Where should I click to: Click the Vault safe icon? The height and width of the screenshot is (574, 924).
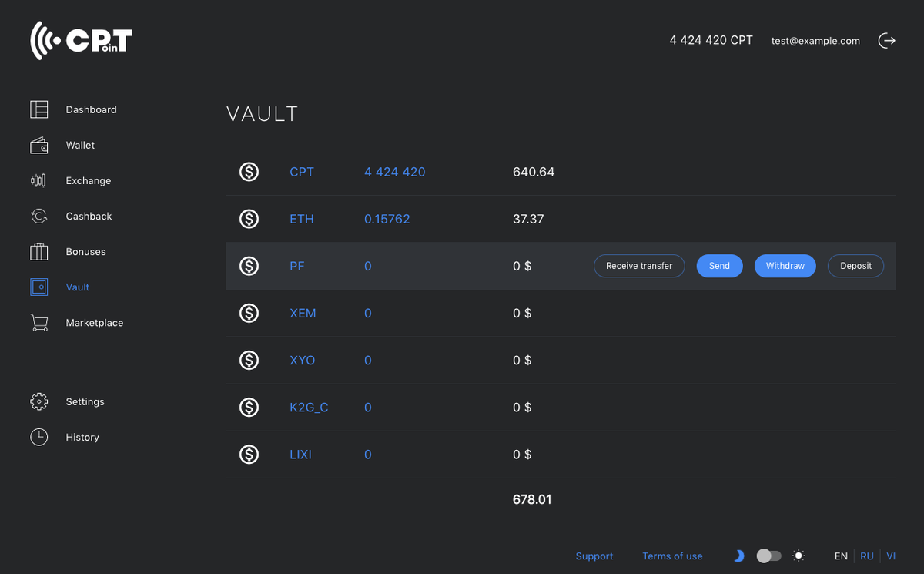coord(39,287)
